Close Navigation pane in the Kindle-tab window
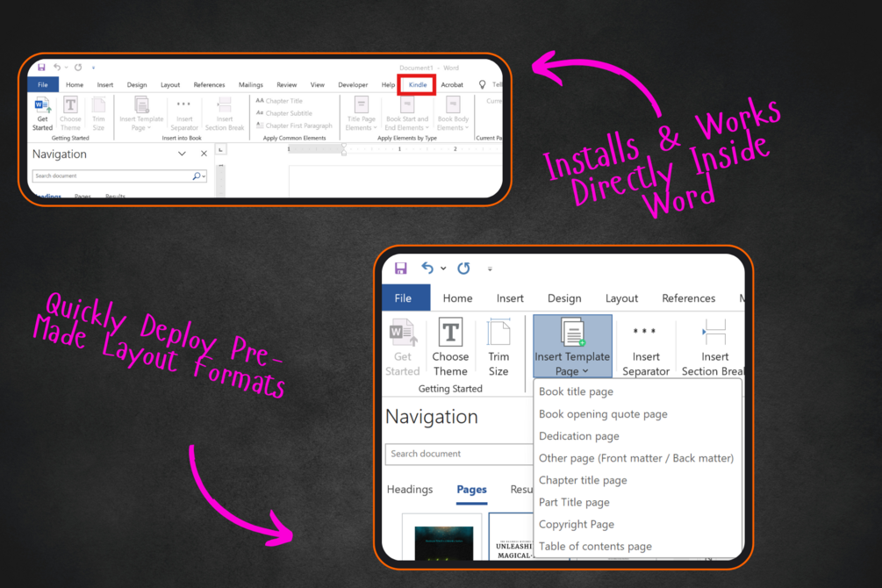 (x=204, y=154)
